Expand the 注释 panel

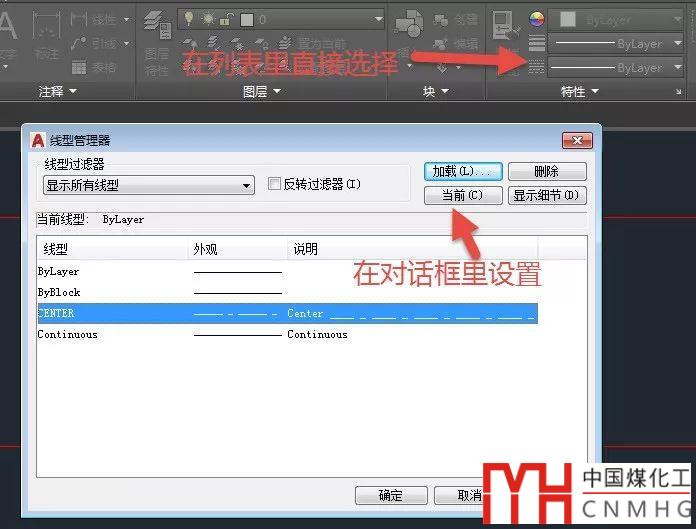57,91
